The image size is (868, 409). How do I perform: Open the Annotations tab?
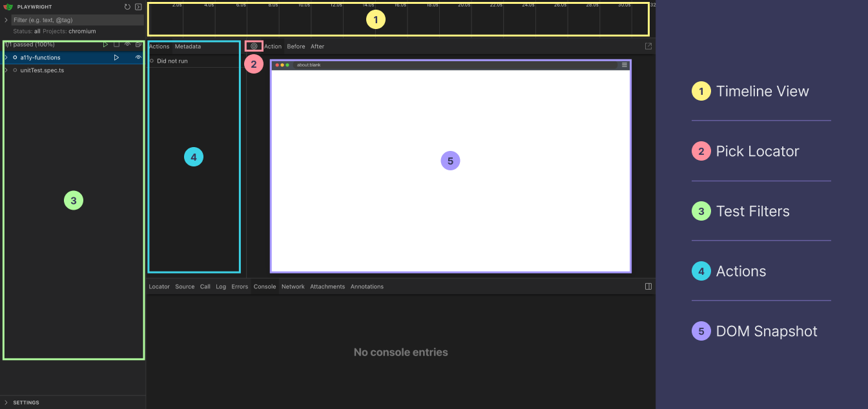(367, 286)
